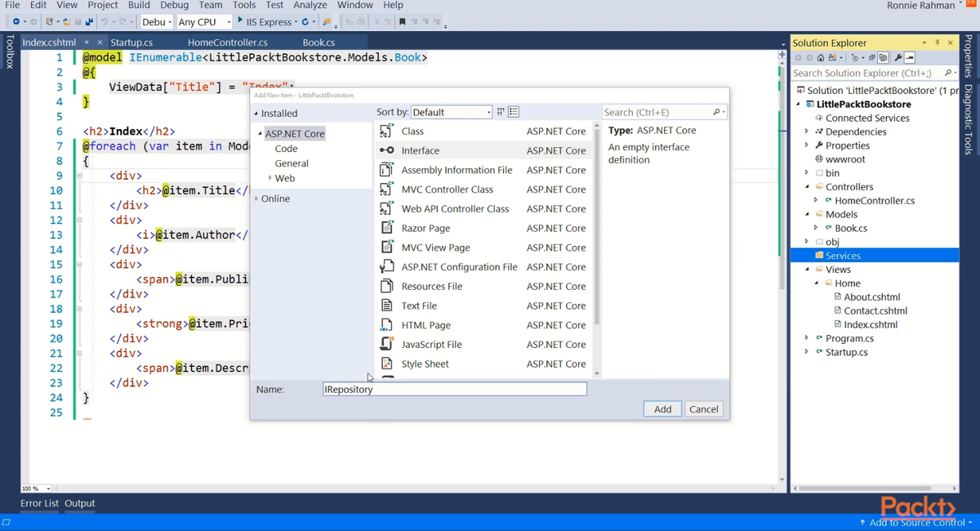Screen dimensions: 980x531
Task: Click Collapse All in Solution Explorer
Action: 871,58
